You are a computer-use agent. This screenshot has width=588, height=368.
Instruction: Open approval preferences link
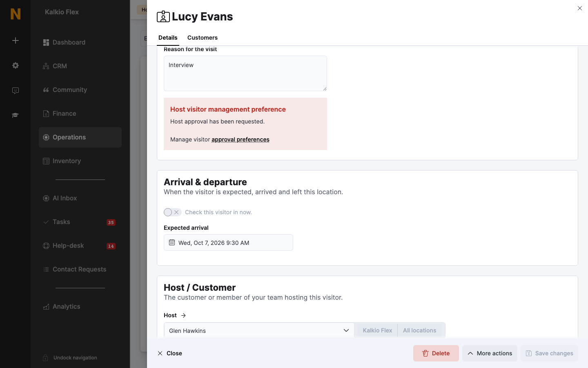pyautogui.click(x=241, y=139)
